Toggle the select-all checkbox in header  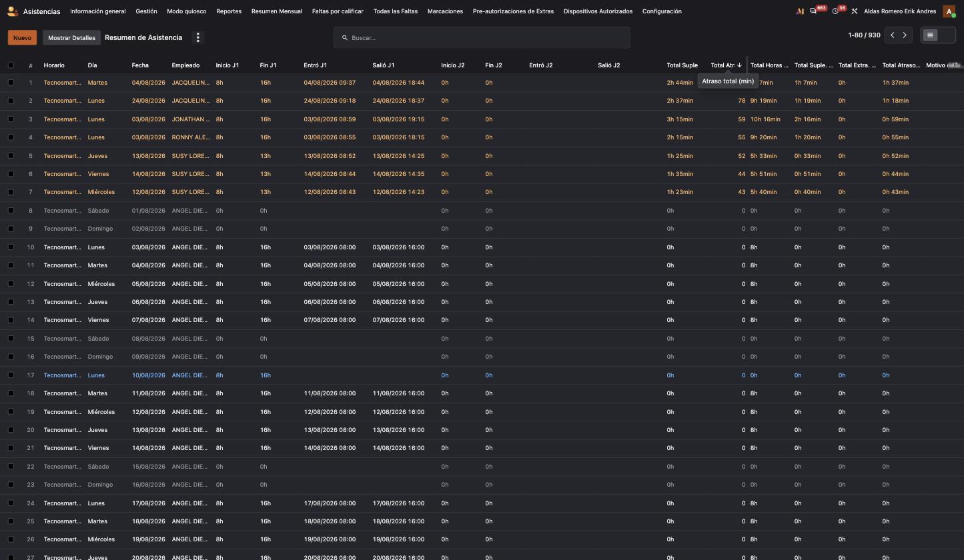point(11,65)
